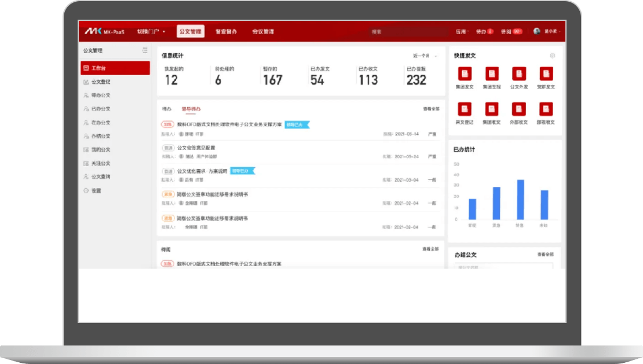Switch to the 督查督办 top menu
Viewport: 643px width, 364px height.
pos(226,31)
